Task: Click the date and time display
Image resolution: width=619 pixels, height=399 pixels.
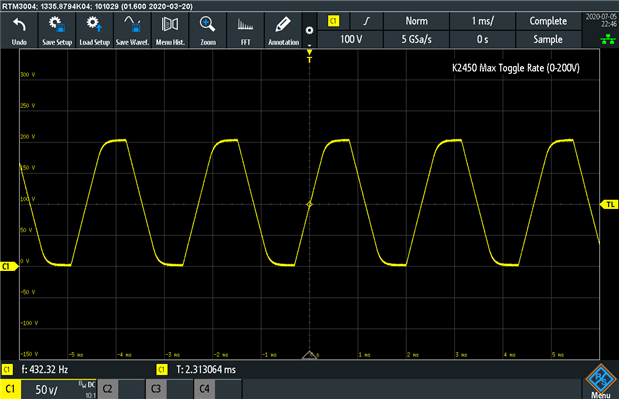Action: click(x=601, y=21)
